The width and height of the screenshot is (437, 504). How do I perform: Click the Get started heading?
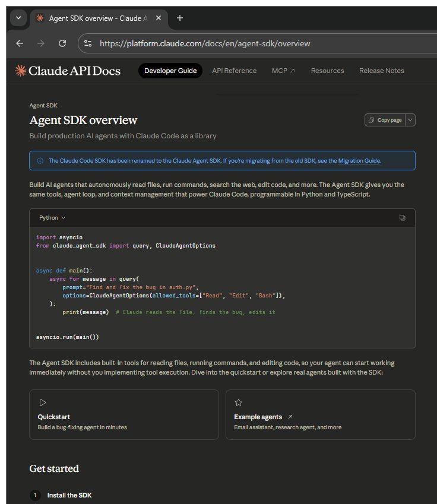54,468
